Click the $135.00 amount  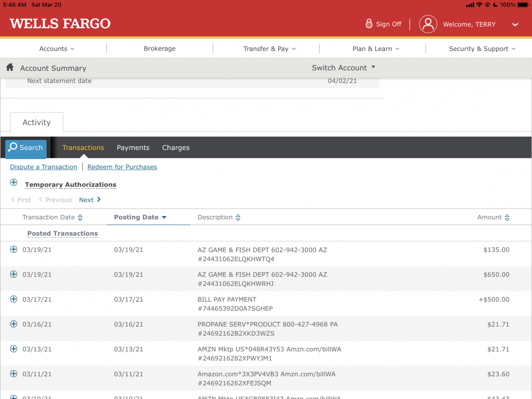tap(496, 250)
